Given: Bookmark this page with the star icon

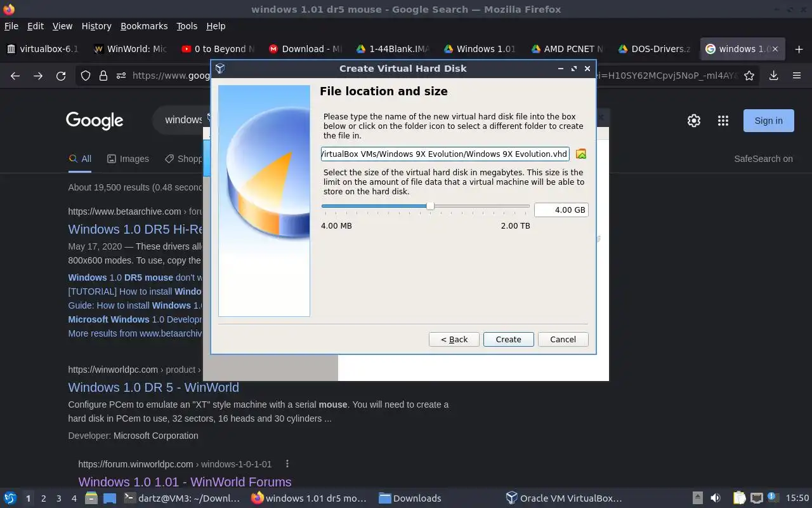Looking at the screenshot, I should [x=749, y=76].
